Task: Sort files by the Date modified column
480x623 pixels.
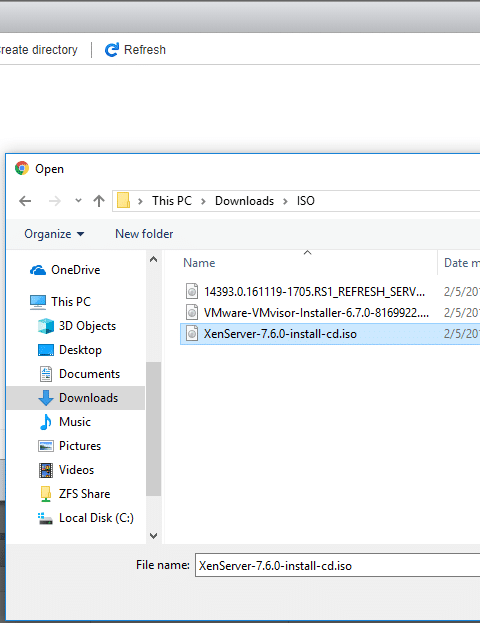Action: [x=462, y=263]
